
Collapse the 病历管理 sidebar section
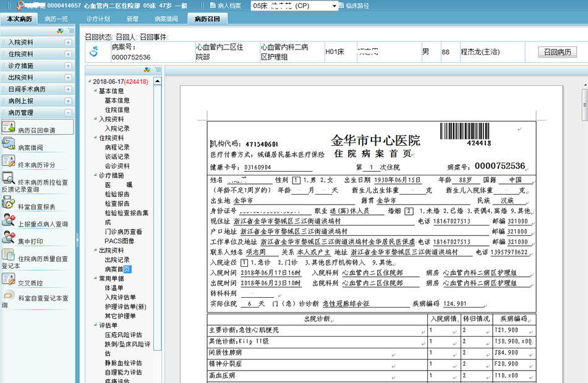[x=68, y=112]
